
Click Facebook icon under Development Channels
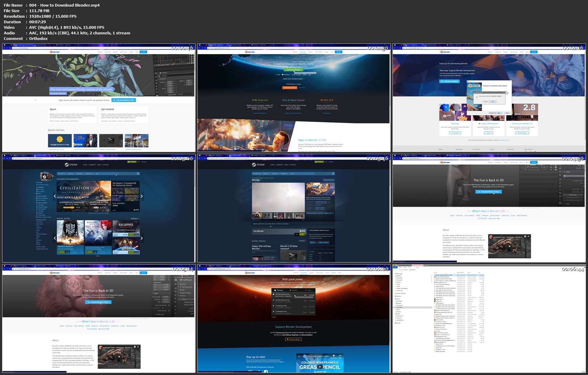[x=266, y=371]
